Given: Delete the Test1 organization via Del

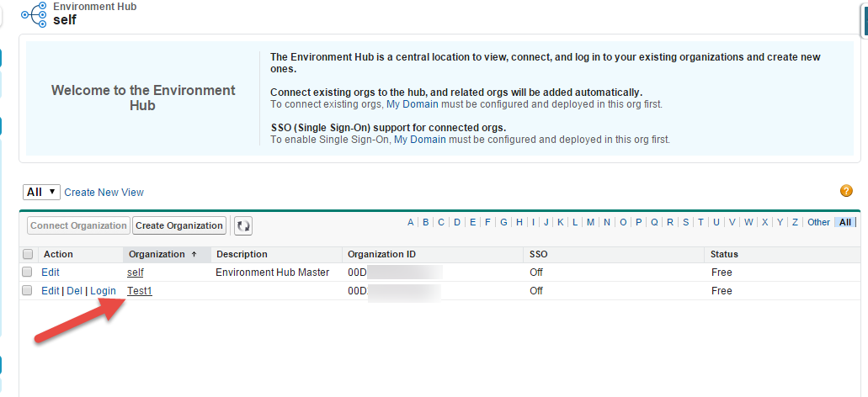Looking at the screenshot, I should pos(74,291).
